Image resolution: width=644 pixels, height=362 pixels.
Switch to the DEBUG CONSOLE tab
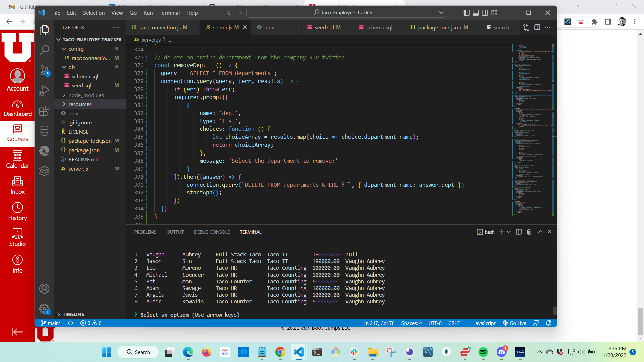coord(212,232)
